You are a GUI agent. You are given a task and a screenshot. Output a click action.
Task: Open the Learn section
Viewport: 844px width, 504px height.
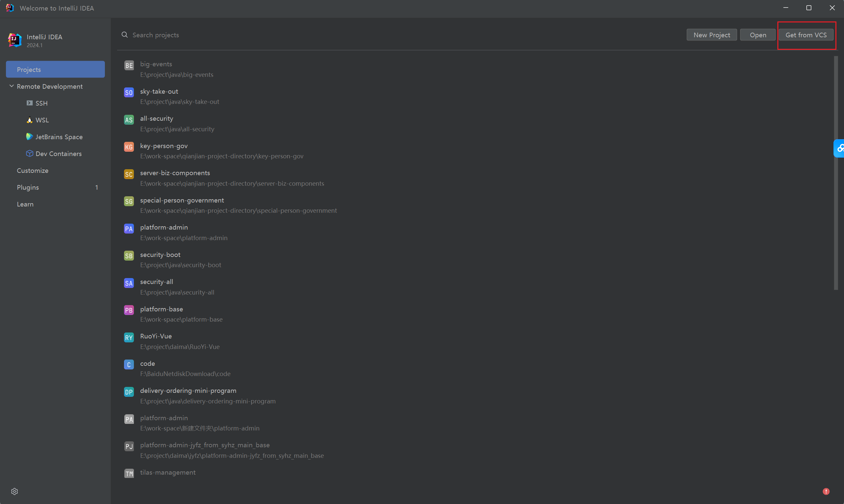(x=55, y=204)
